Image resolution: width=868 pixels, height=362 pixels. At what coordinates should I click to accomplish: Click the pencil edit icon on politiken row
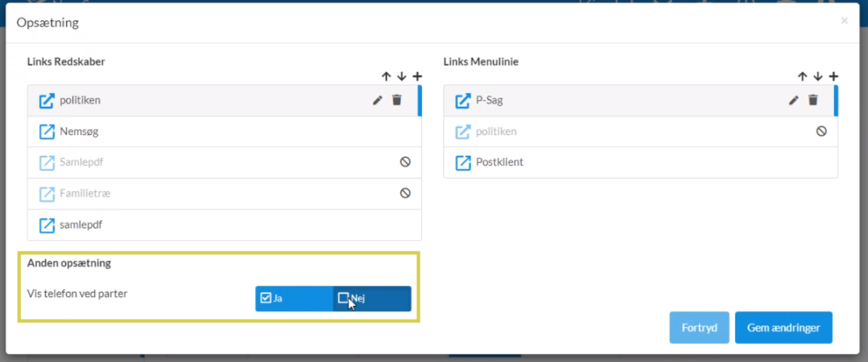click(x=377, y=100)
